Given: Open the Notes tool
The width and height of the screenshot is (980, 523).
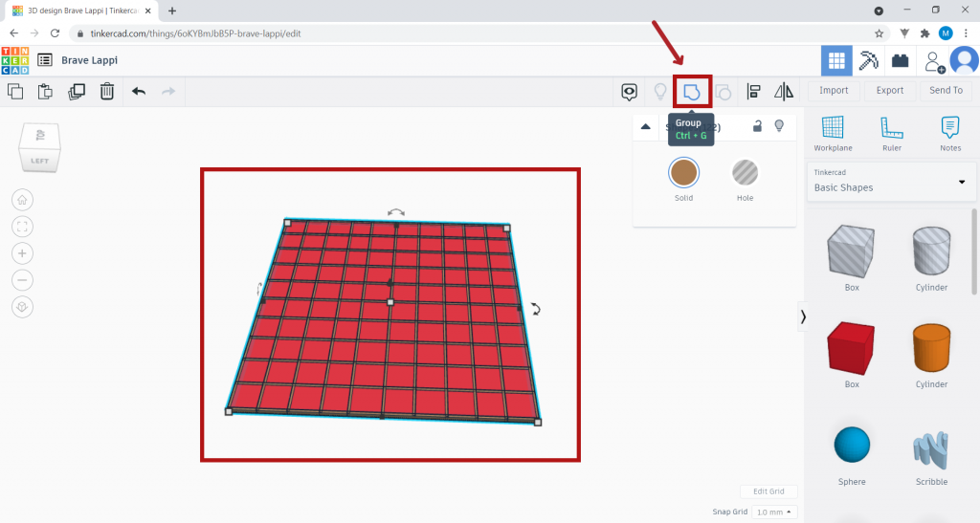Looking at the screenshot, I should 950,134.
